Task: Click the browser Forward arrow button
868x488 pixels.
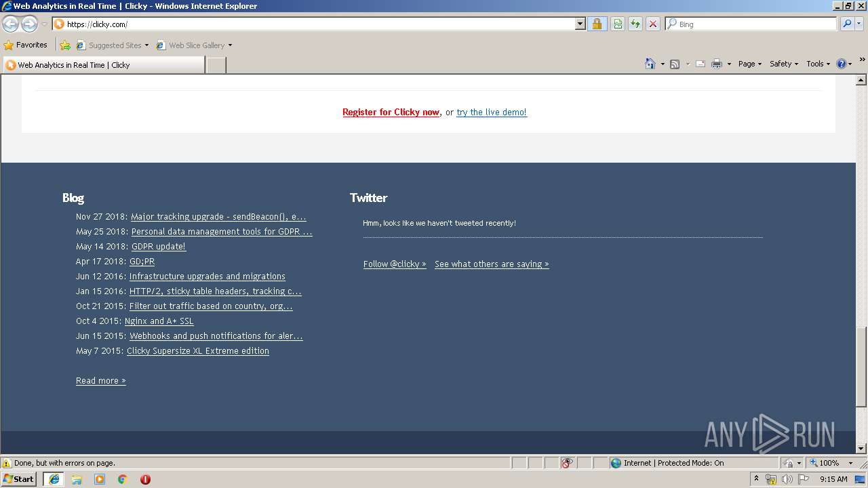Action: click(x=29, y=24)
